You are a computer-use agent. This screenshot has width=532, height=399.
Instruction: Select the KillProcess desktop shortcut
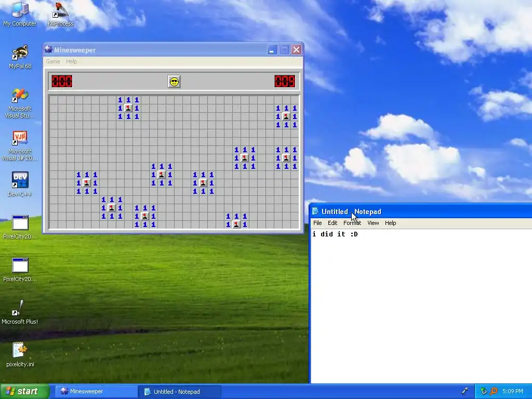click(x=61, y=14)
